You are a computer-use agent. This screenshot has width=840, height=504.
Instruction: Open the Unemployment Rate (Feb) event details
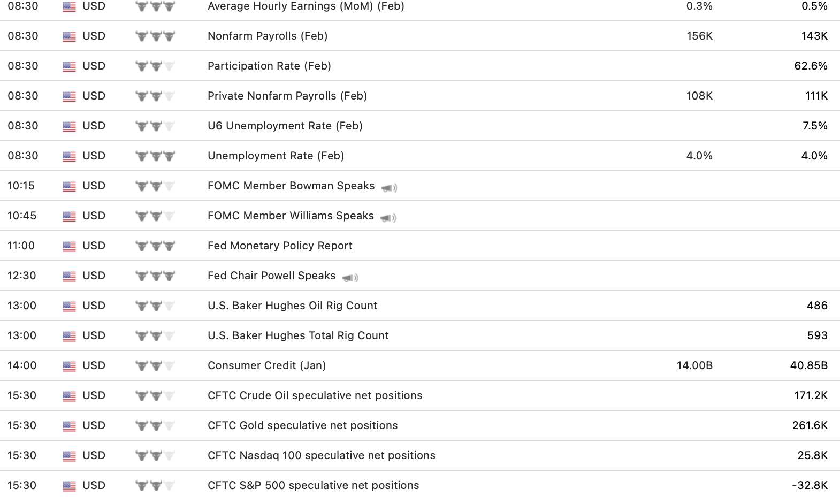click(276, 156)
